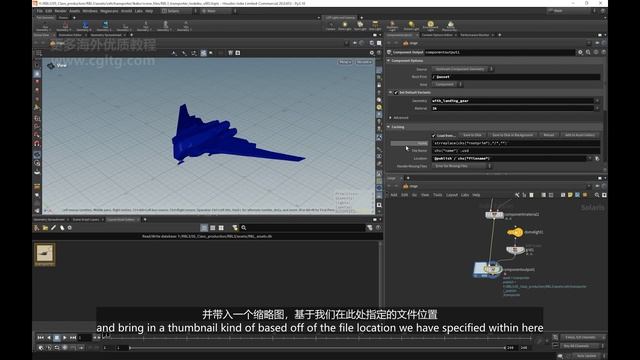Open the Kind dropdown set to Component
This screenshot has height=360, width=640.
(x=447, y=84)
